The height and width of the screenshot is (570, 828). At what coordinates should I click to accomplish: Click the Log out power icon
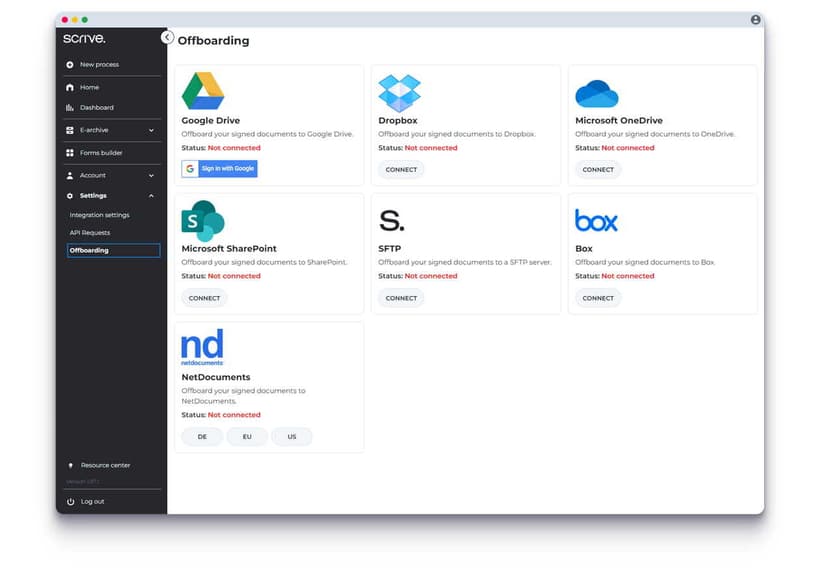[71, 501]
